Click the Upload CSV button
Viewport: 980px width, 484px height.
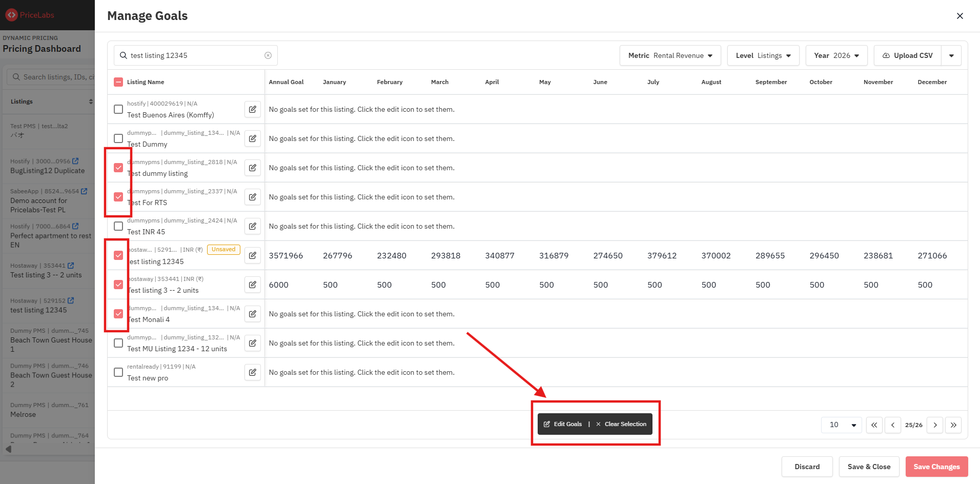pos(908,55)
